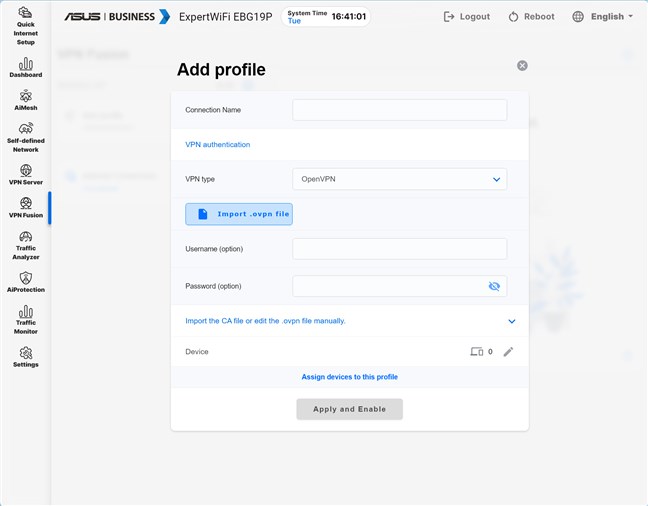
Task: Open AiProtection section
Action: click(x=26, y=282)
